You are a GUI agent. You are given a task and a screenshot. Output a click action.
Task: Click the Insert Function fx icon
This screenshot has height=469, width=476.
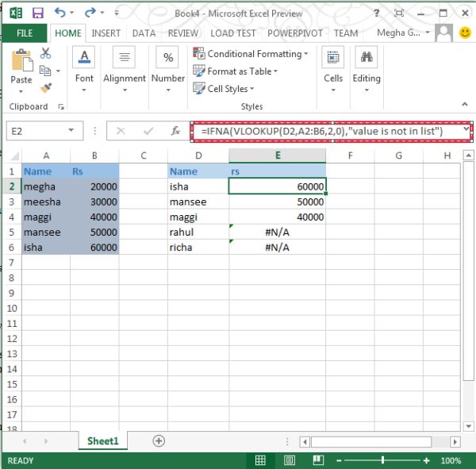pos(175,131)
